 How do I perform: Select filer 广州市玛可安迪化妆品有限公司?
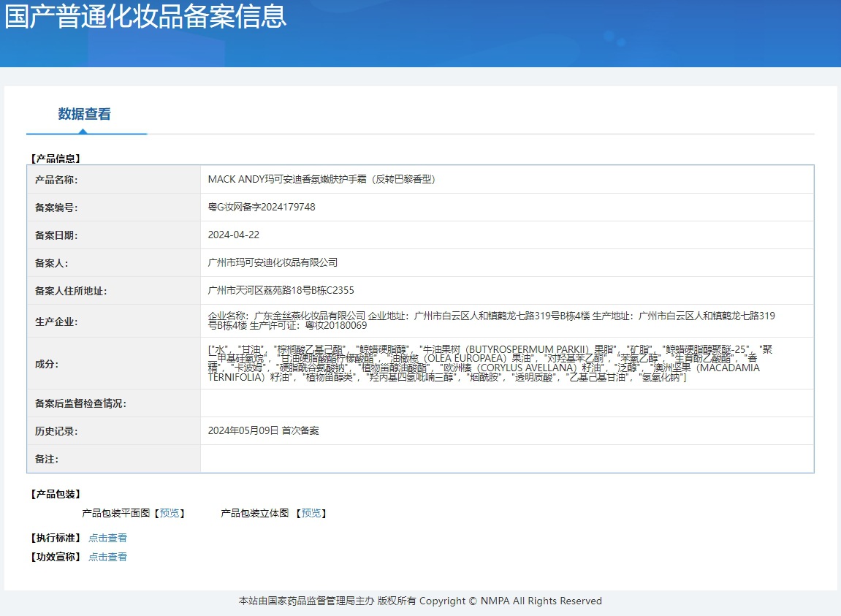click(273, 262)
